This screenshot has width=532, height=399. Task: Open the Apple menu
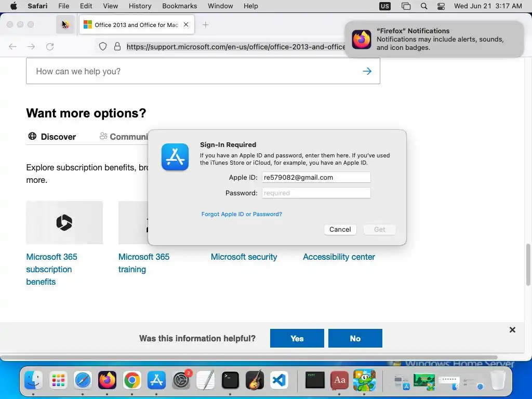click(x=14, y=6)
